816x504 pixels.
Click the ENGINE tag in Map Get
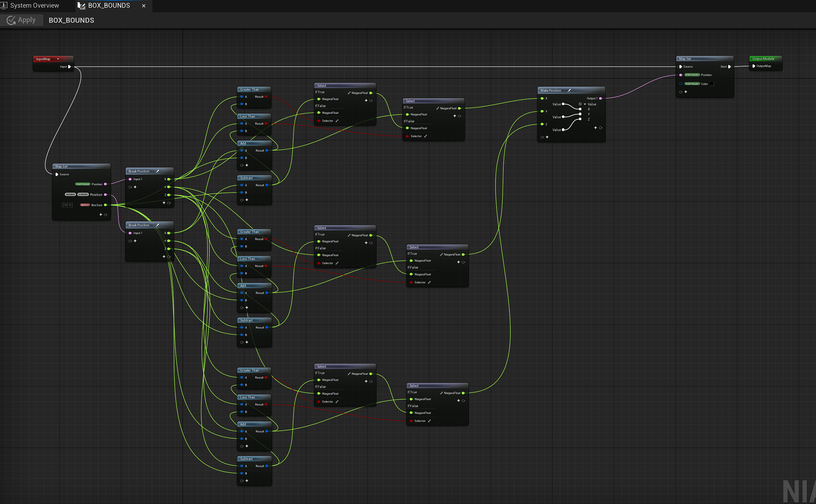(x=70, y=195)
